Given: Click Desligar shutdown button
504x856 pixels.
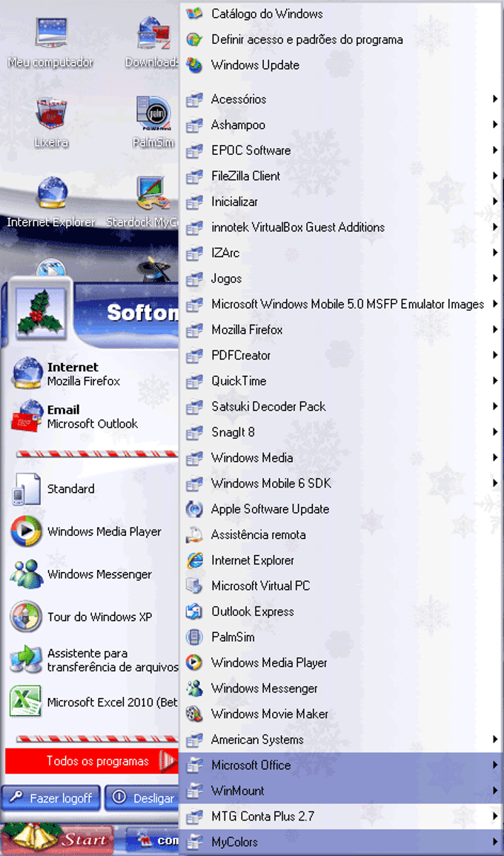Looking at the screenshot, I should click(142, 798).
